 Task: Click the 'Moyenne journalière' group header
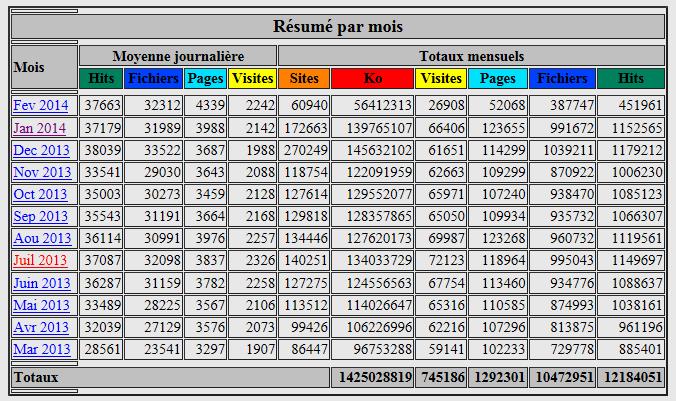178,56
